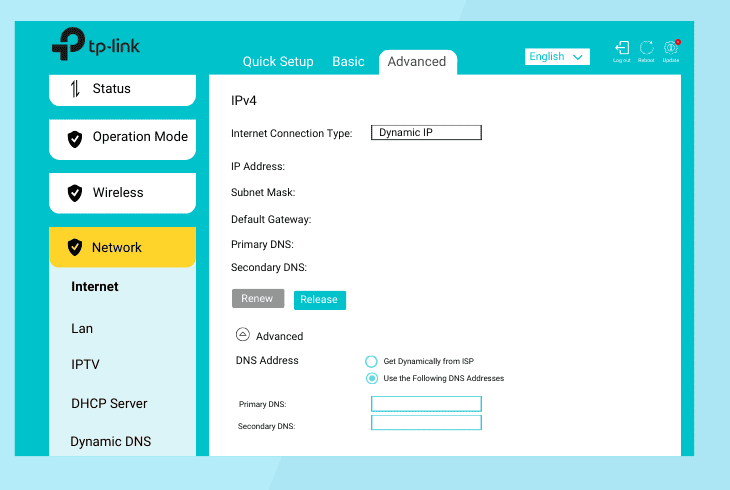Image resolution: width=730 pixels, height=490 pixels.
Task: Open the Network menu
Action: (122, 247)
